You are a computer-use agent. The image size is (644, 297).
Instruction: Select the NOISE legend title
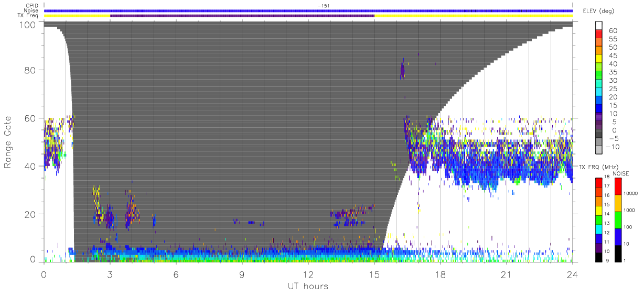click(620, 173)
